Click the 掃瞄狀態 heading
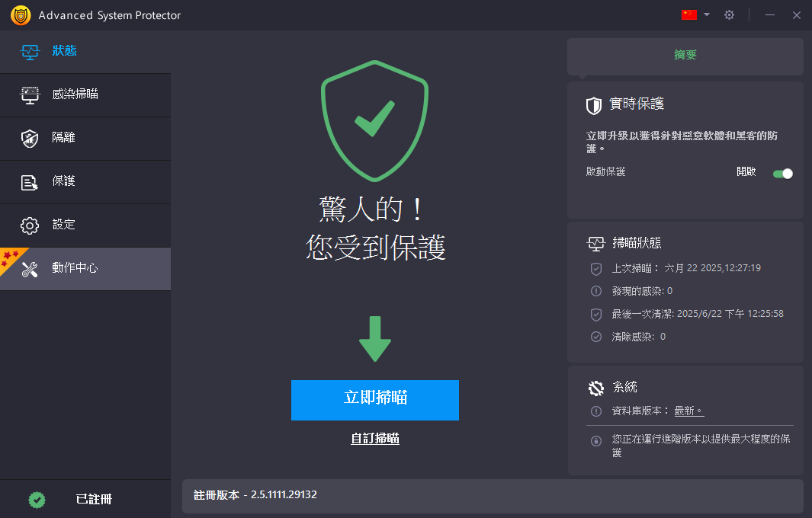 [x=637, y=243]
